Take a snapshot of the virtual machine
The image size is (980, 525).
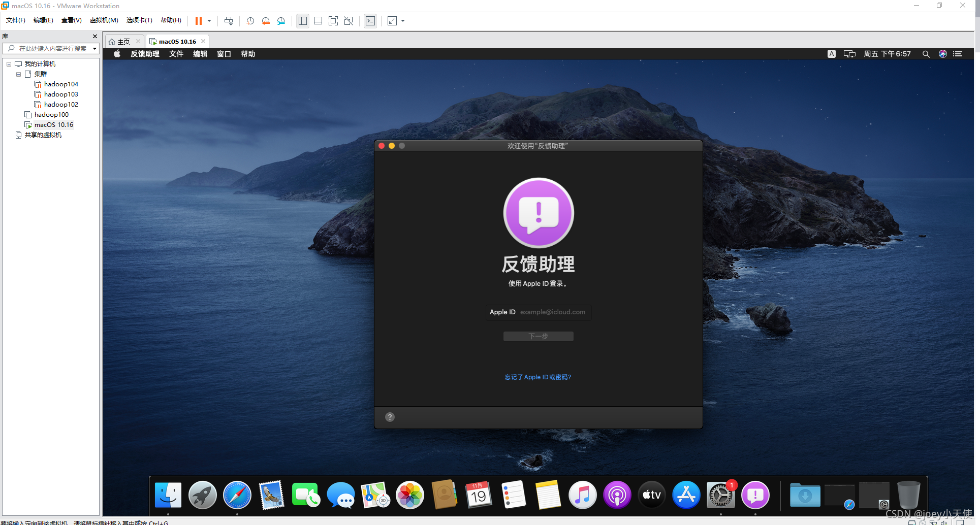pyautogui.click(x=250, y=21)
